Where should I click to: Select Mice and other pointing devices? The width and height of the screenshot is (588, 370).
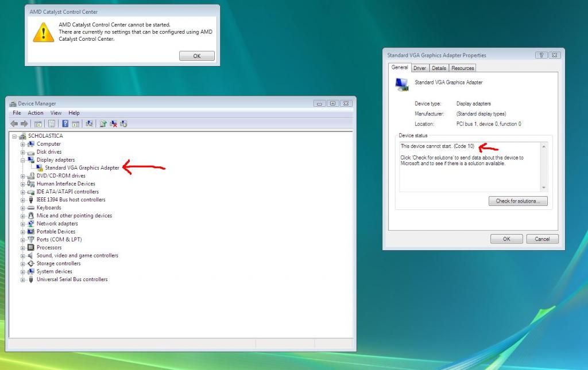(74, 215)
